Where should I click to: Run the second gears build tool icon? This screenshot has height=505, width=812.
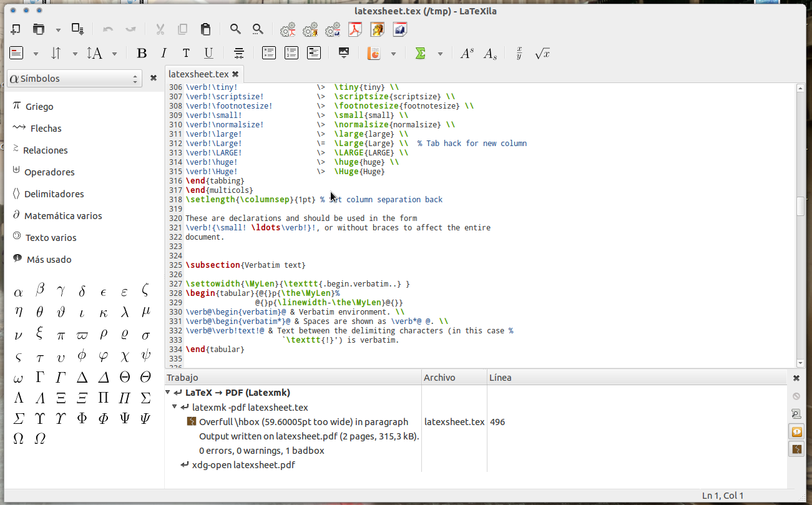[310, 29]
